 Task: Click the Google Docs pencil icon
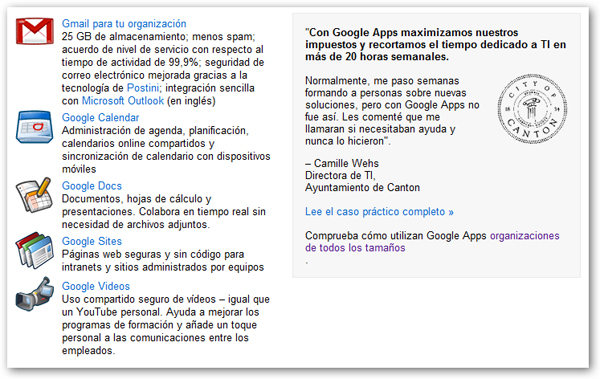coord(34,195)
